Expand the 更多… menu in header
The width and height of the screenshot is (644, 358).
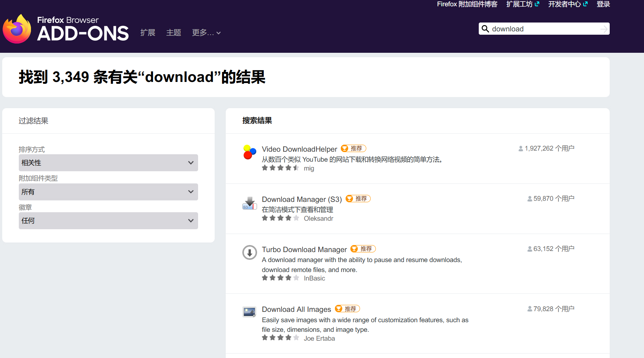tap(206, 33)
